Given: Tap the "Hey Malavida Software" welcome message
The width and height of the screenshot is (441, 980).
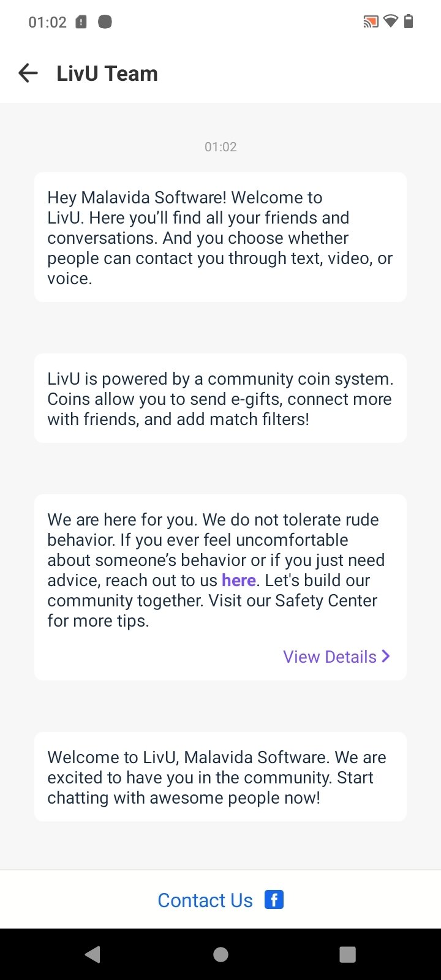Looking at the screenshot, I should click(221, 237).
